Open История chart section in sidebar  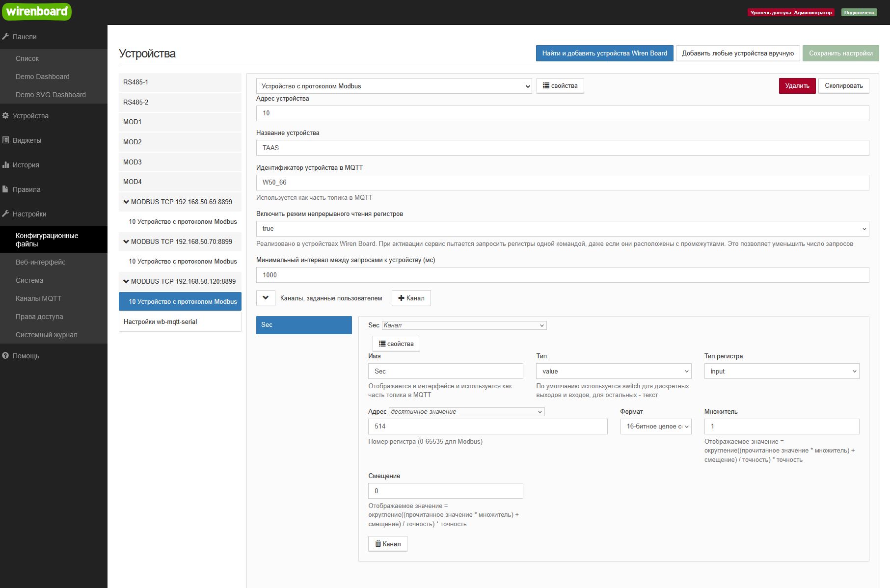pos(26,165)
